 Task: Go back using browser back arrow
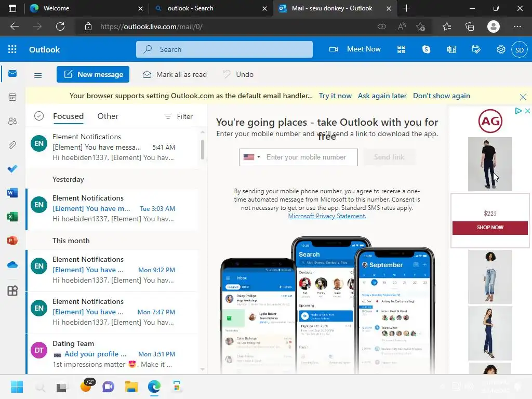click(14, 26)
